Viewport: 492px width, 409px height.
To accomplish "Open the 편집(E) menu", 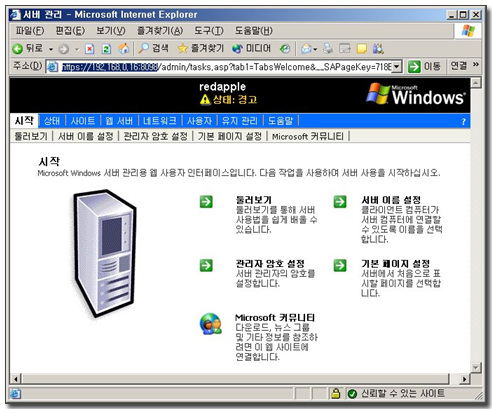I will (70, 31).
